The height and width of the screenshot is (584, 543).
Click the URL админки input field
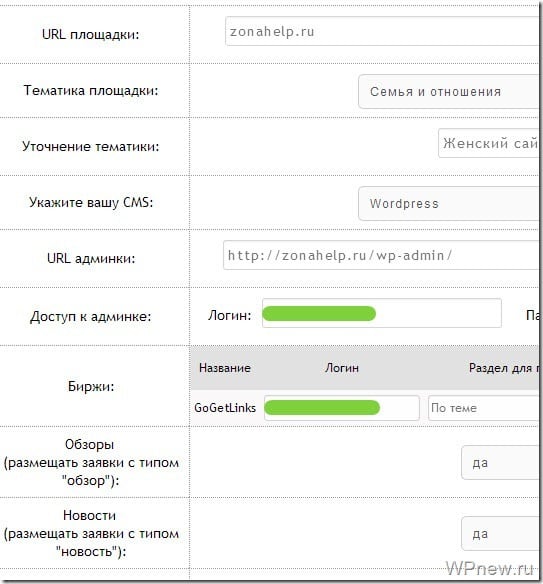pos(381,255)
